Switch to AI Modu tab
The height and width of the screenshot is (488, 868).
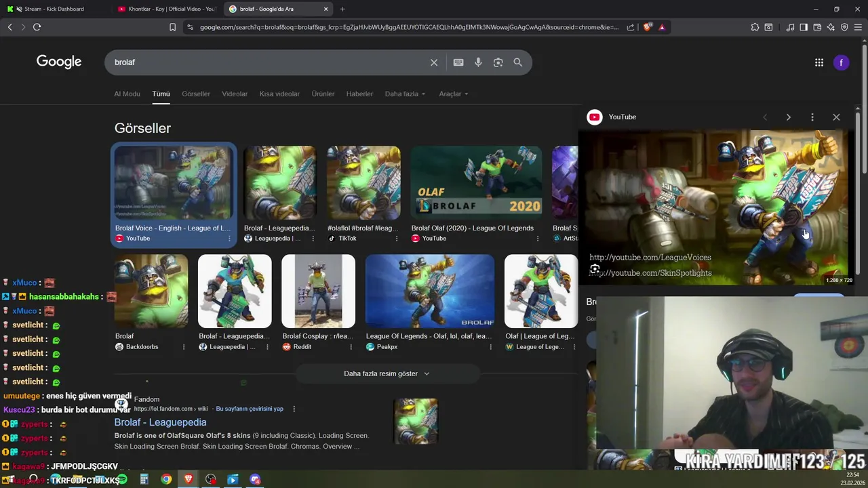(127, 94)
